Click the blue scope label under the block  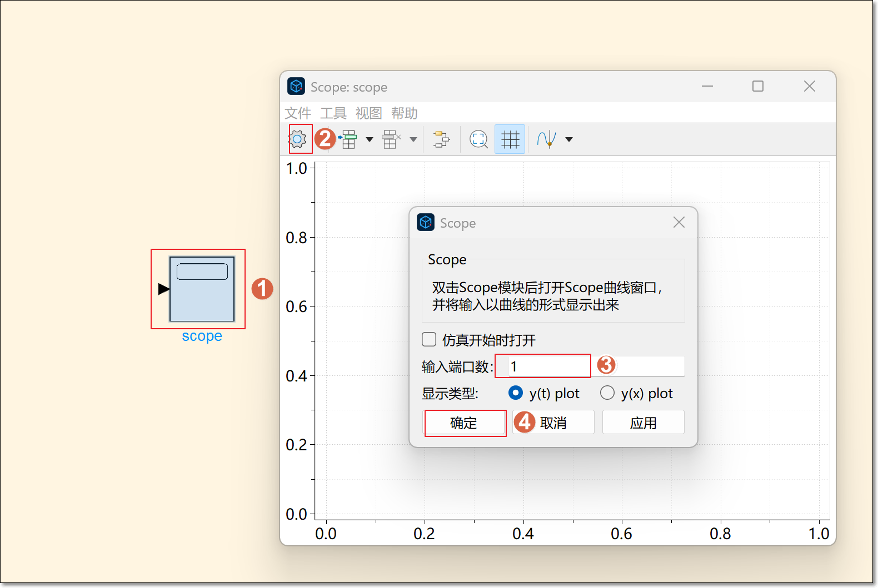tap(202, 336)
